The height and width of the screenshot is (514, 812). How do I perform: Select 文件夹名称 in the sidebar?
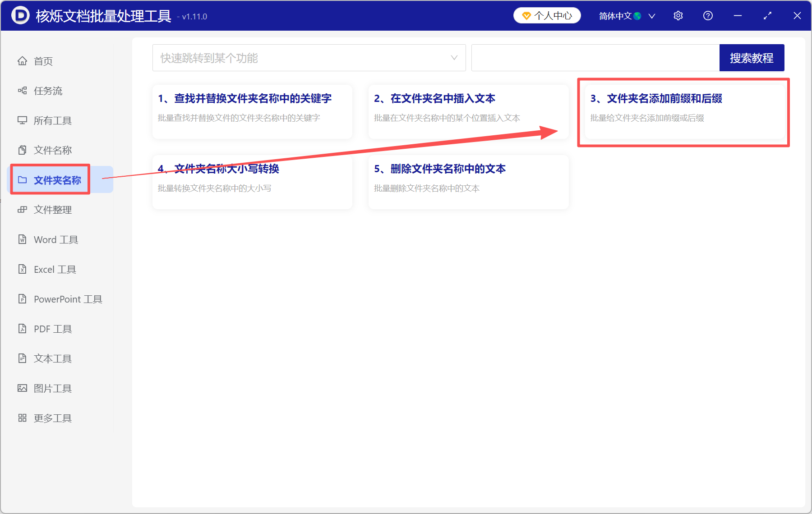click(x=50, y=179)
